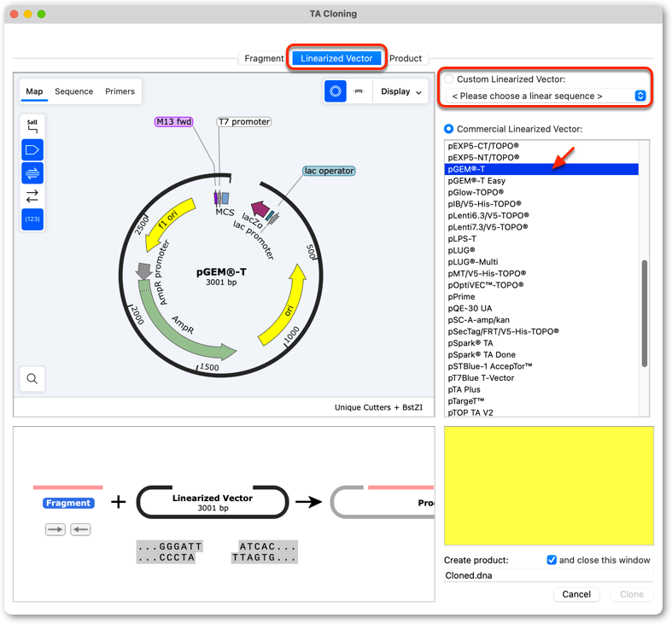Select pTOP TA V2 in the list
The image size is (672, 624).
(x=541, y=412)
